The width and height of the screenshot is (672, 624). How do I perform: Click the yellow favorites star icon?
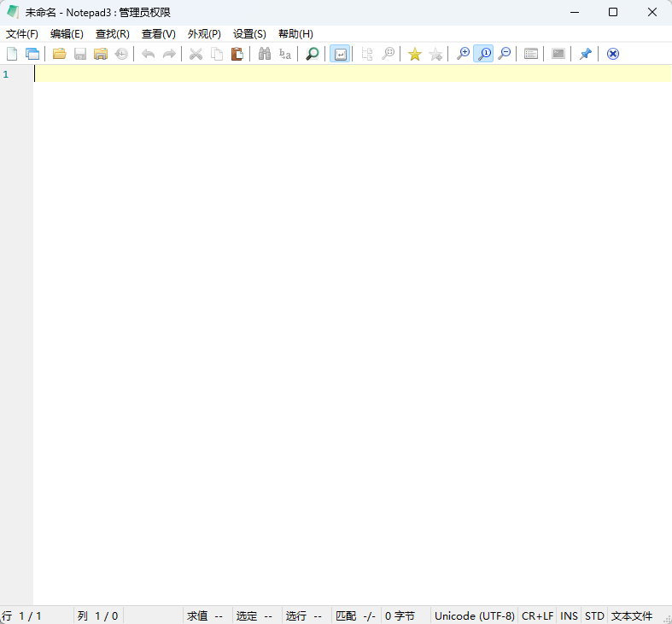(415, 54)
